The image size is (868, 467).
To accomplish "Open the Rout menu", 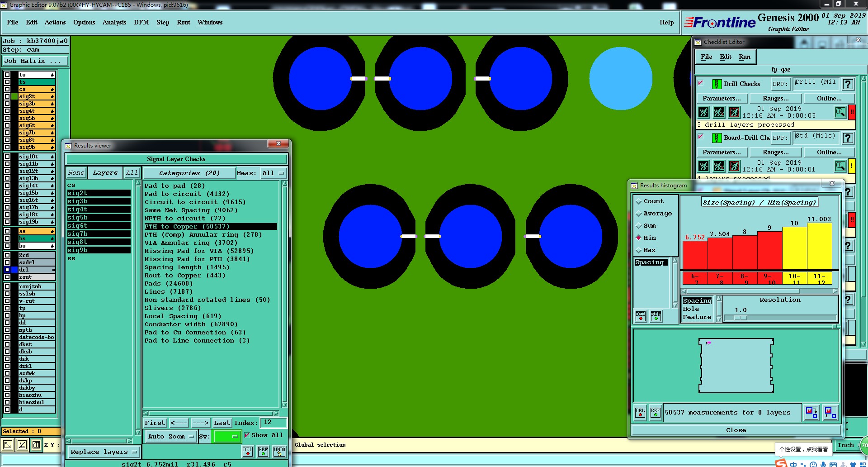I will click(184, 23).
